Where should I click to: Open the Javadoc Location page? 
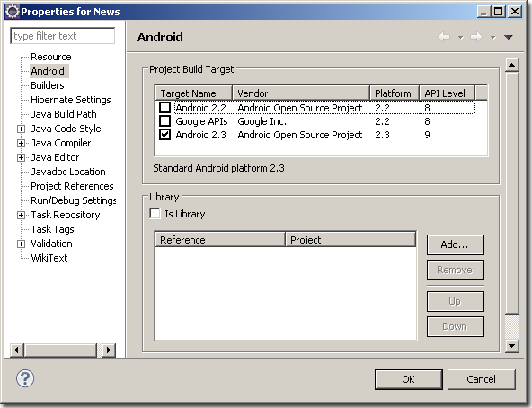(x=68, y=172)
